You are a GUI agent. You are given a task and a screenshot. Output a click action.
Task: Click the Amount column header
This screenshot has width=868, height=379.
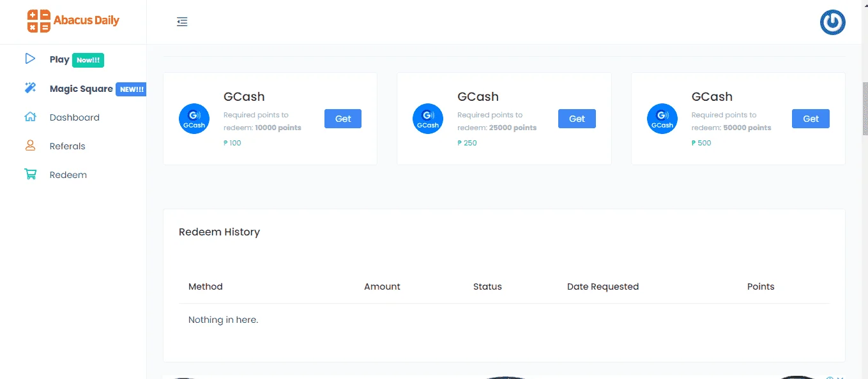(382, 286)
